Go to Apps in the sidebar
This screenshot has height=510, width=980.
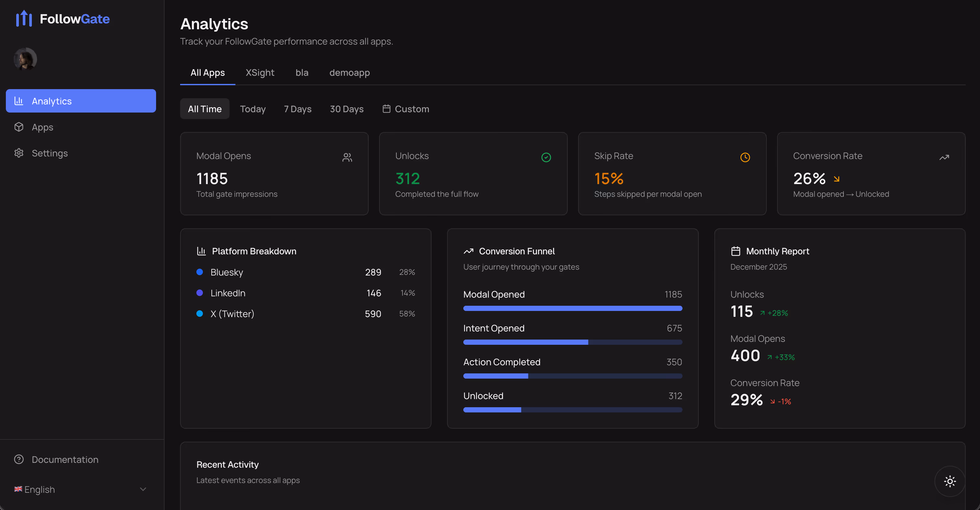pos(81,127)
